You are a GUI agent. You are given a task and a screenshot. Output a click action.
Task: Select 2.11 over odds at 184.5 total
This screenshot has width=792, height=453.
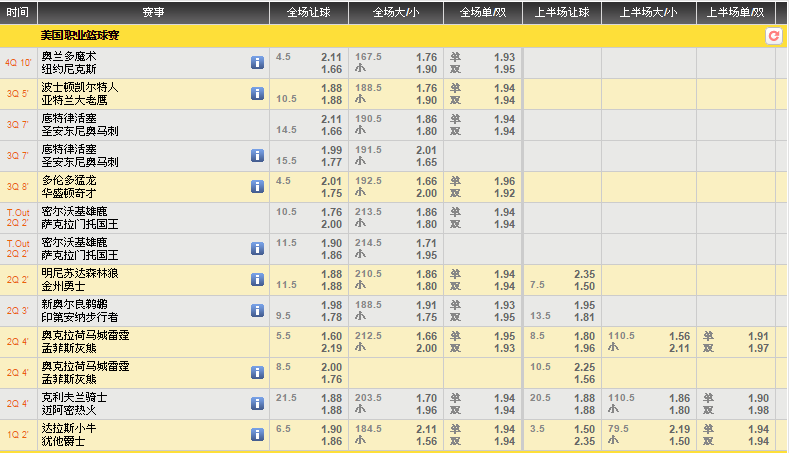pos(426,429)
